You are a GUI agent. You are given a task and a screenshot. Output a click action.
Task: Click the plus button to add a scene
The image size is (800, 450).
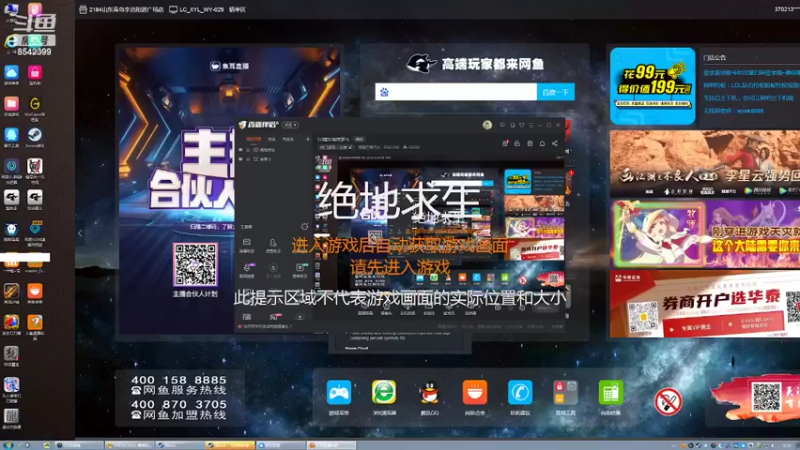(x=308, y=139)
